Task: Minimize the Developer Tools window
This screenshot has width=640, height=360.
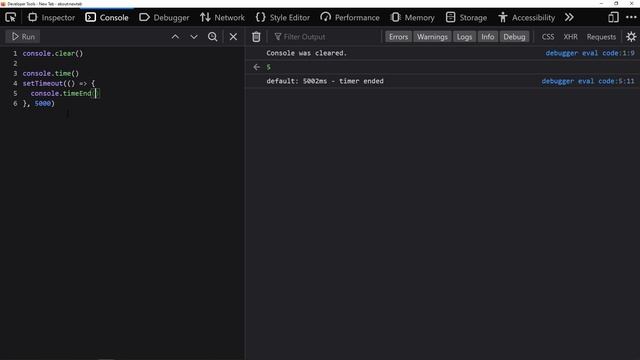Action: [x=601, y=3]
